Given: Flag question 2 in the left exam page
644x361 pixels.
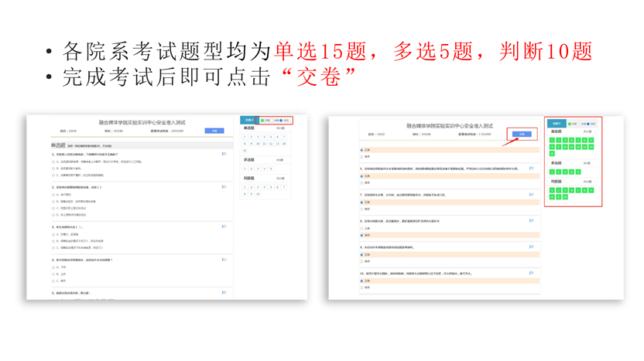Looking at the screenshot, I should point(224,187).
